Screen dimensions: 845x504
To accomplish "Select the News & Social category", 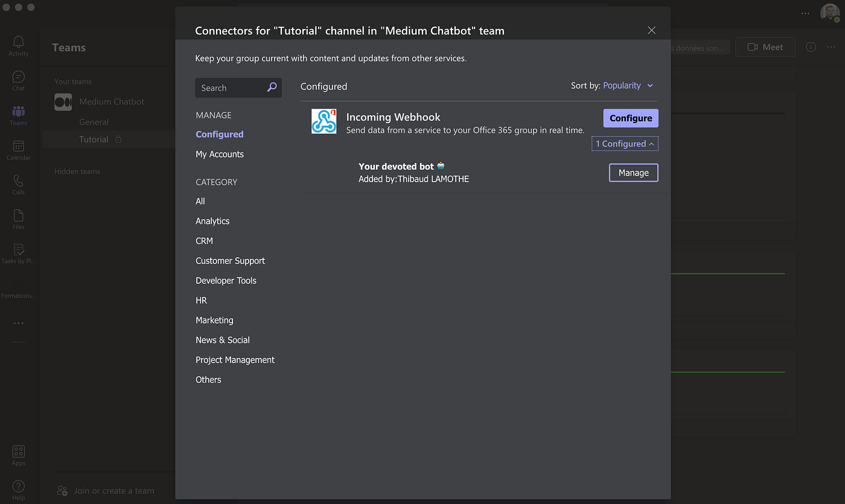I will click(x=223, y=340).
